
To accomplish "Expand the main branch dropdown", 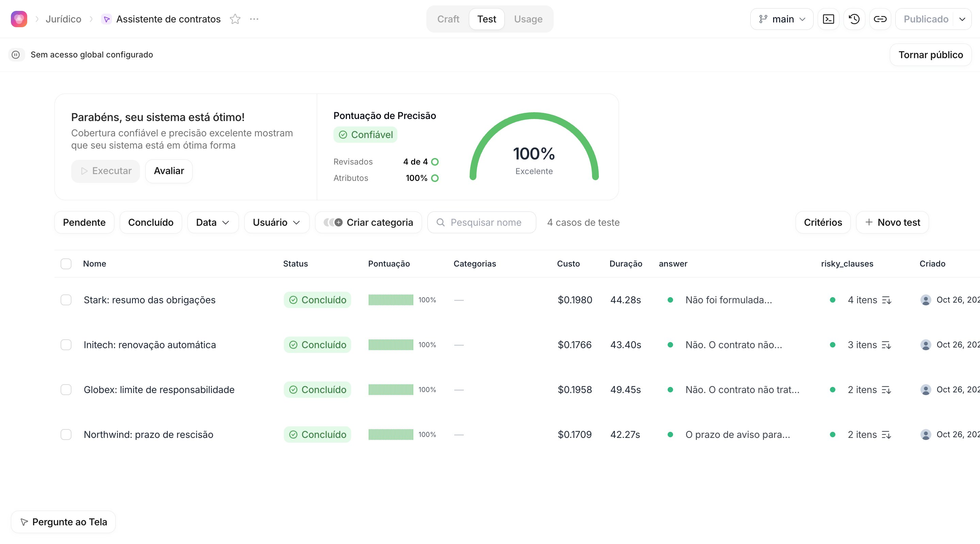I will pyautogui.click(x=782, y=19).
